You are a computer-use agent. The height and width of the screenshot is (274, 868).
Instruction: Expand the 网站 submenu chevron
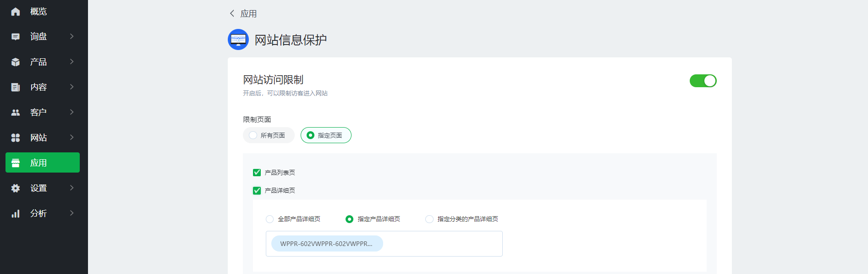click(72, 137)
